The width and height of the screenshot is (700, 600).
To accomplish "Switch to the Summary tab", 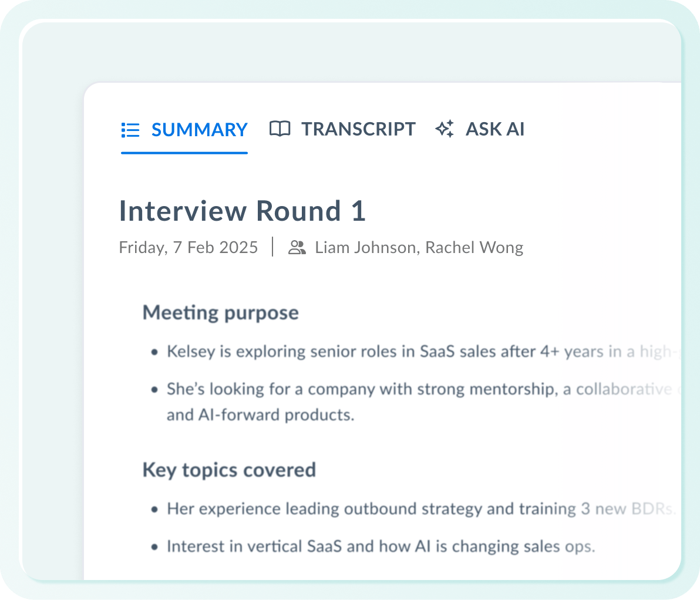I will point(199,130).
